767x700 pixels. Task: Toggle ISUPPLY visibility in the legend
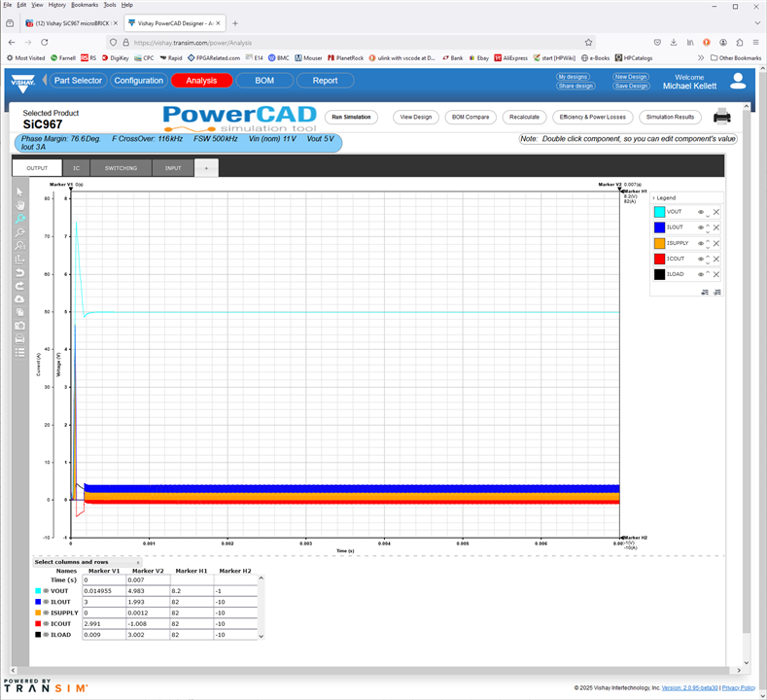701,243
